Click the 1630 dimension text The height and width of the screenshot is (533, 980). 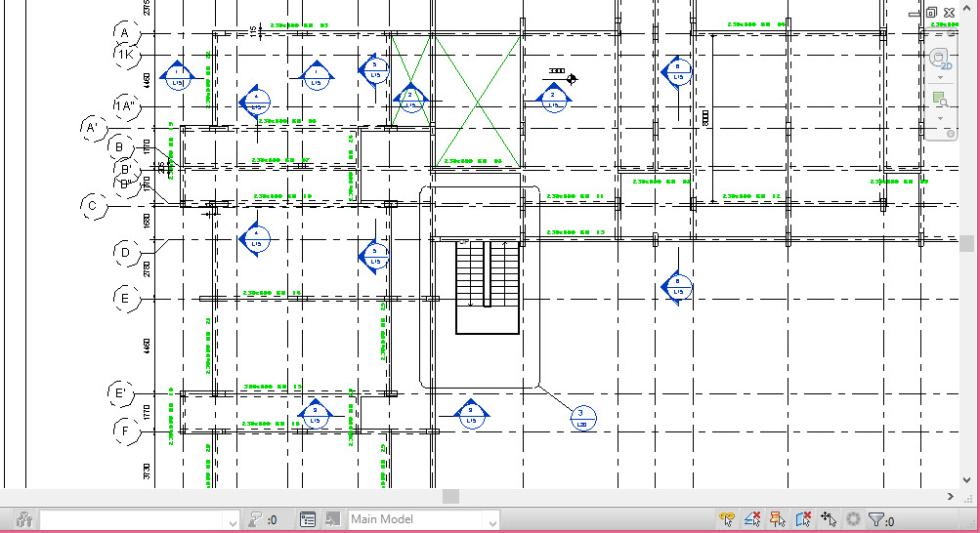[147, 221]
